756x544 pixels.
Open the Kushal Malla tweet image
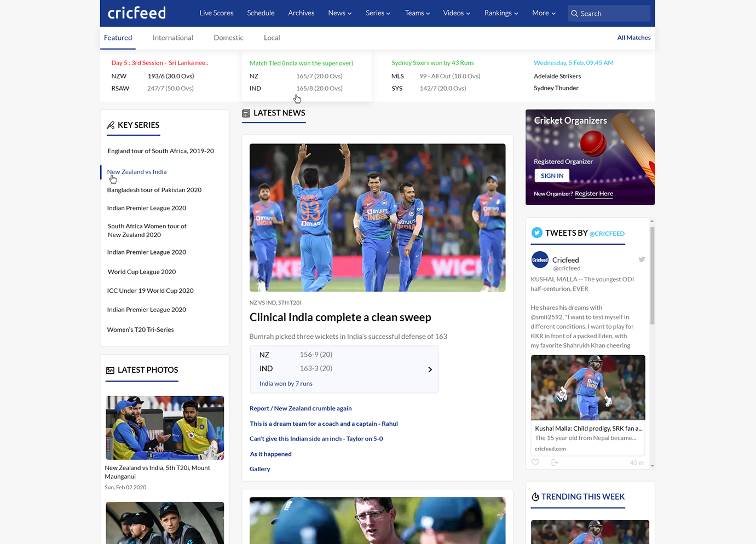pyautogui.click(x=588, y=387)
